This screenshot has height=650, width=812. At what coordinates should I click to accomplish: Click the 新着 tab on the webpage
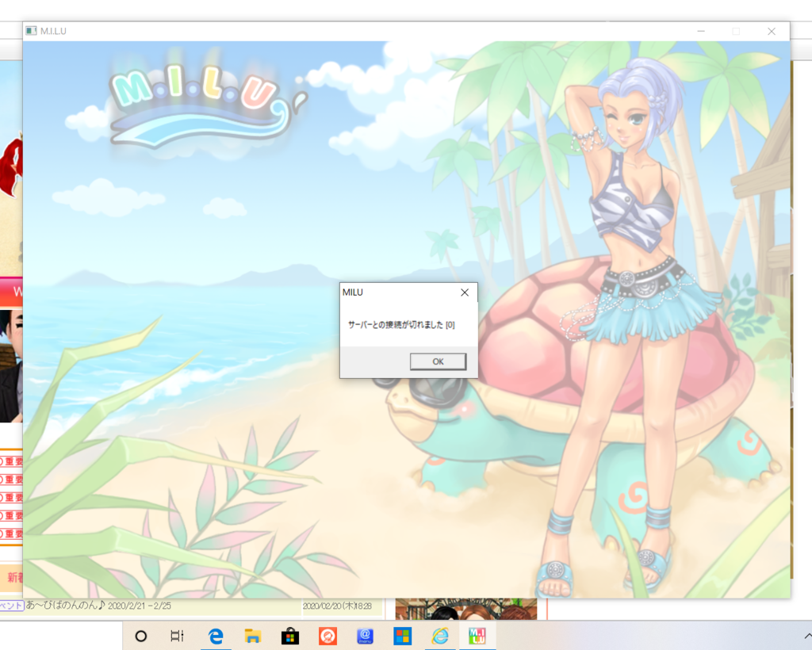pyautogui.click(x=14, y=578)
